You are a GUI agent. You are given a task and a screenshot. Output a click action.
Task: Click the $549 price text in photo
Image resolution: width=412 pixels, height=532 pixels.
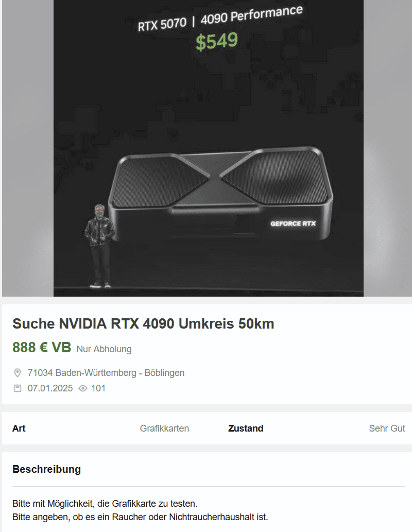pyautogui.click(x=217, y=41)
